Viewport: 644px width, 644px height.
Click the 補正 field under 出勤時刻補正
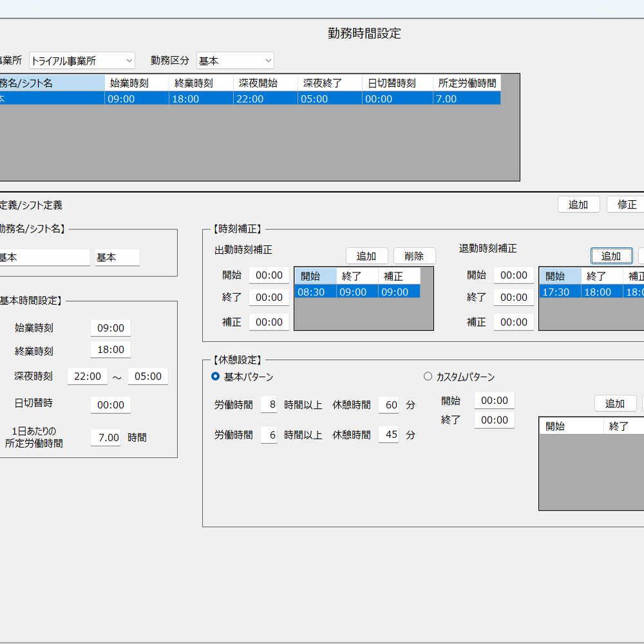[269, 322]
